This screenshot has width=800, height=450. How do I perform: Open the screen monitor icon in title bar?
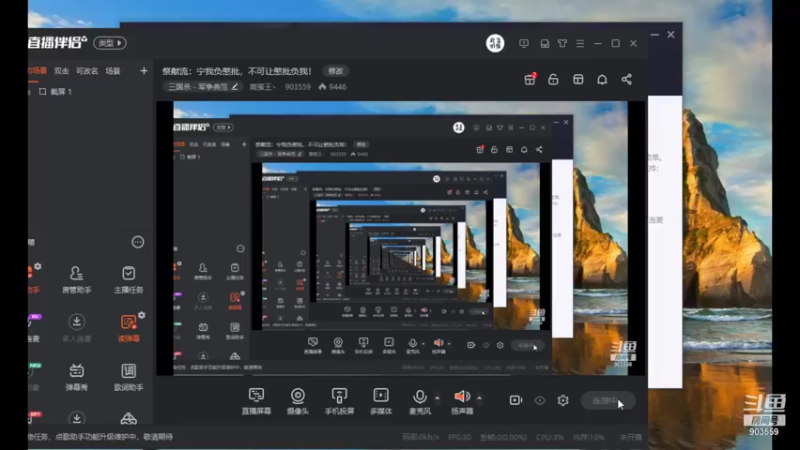(x=524, y=44)
